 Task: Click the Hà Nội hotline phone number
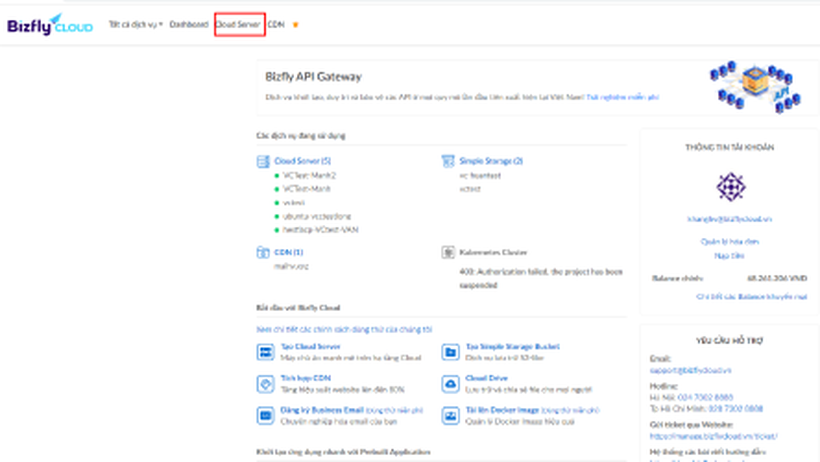[705, 398]
